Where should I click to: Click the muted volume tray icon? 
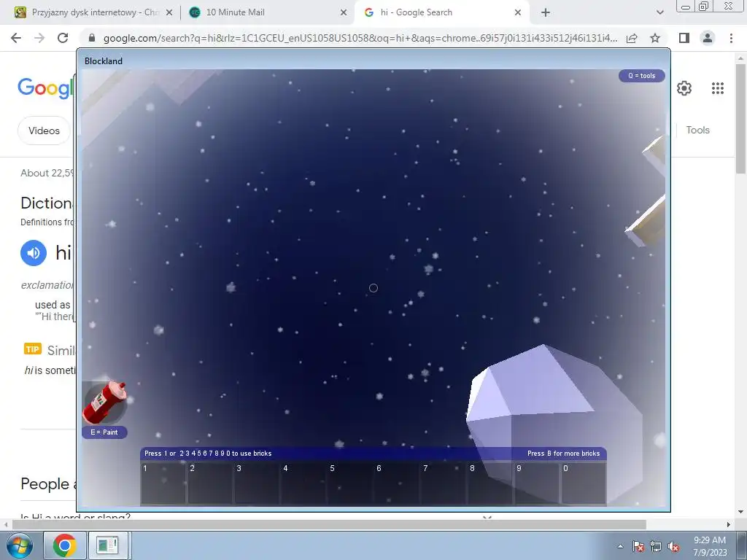click(673, 547)
